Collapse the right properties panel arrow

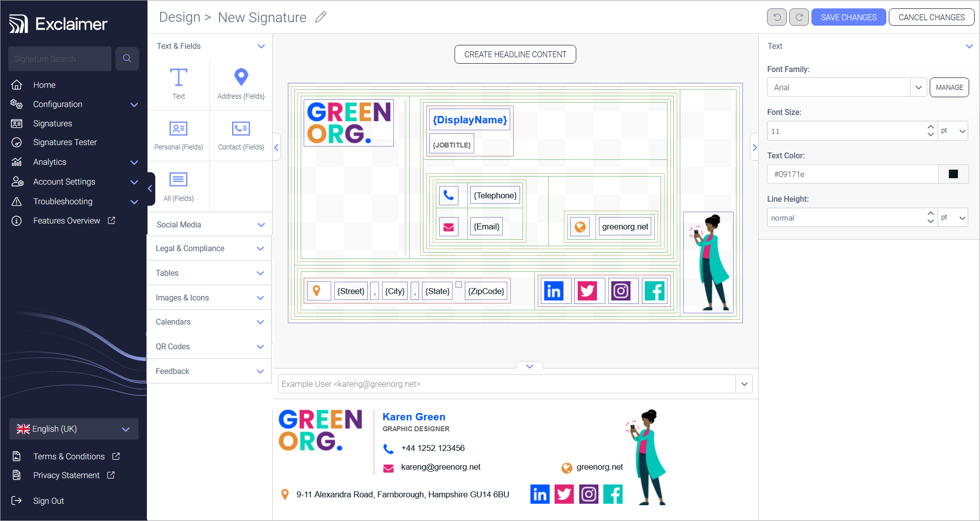[754, 147]
